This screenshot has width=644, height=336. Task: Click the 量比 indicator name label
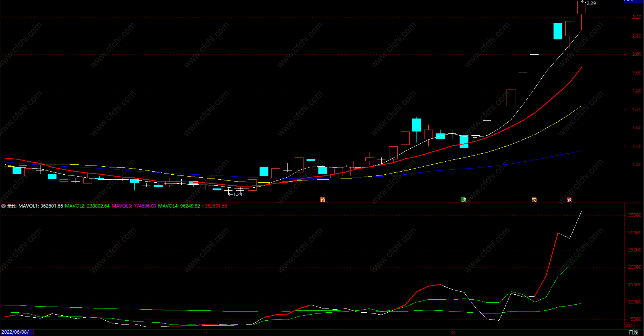(x=12, y=206)
